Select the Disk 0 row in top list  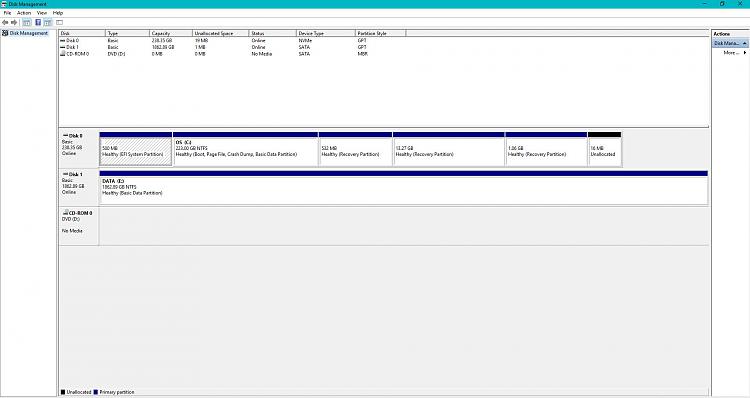click(x=232, y=41)
